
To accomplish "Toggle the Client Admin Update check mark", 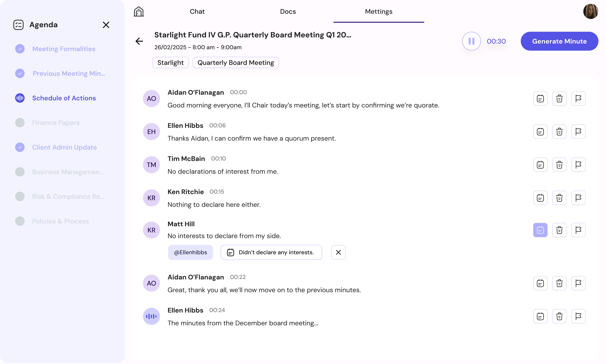I will point(20,147).
